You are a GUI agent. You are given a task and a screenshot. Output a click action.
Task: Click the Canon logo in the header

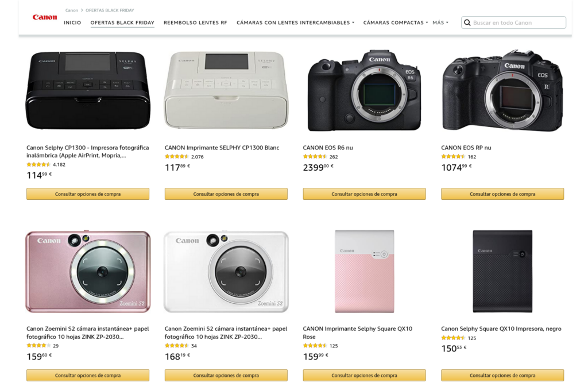45,17
